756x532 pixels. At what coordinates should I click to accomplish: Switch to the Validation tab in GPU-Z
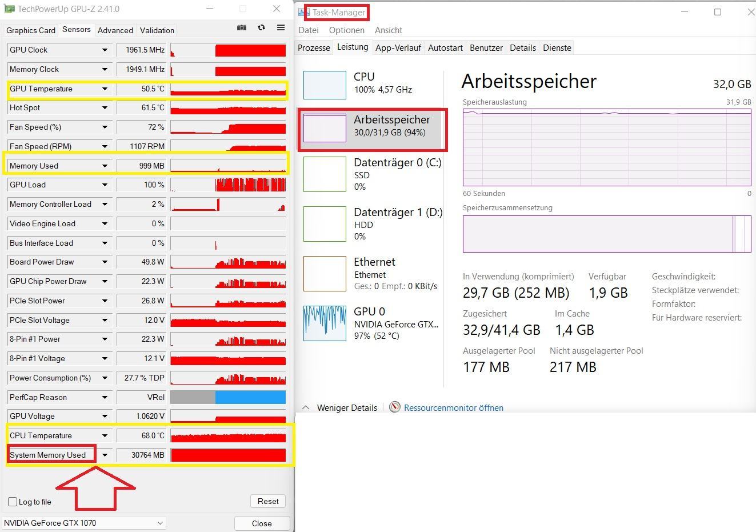157,30
